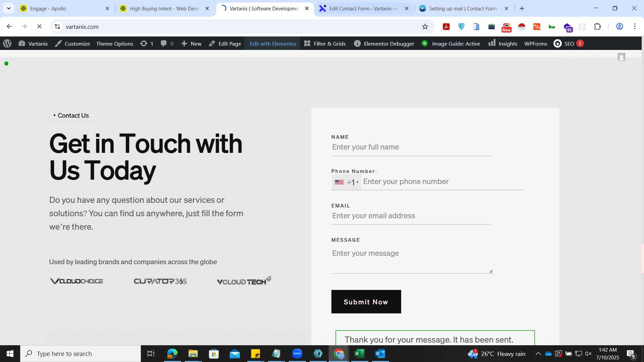Open the Engage - Apollo tab
The width and height of the screenshot is (644, 362).
coord(64,8)
